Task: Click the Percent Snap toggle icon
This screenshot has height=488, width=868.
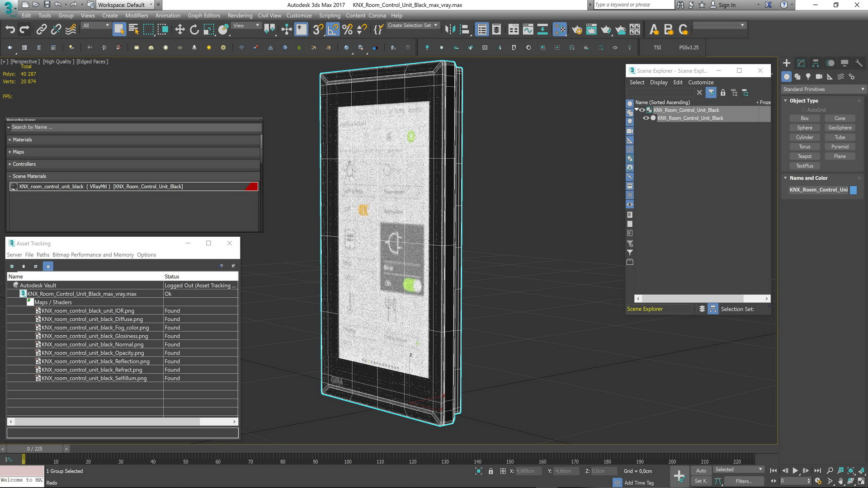Action: point(347,30)
